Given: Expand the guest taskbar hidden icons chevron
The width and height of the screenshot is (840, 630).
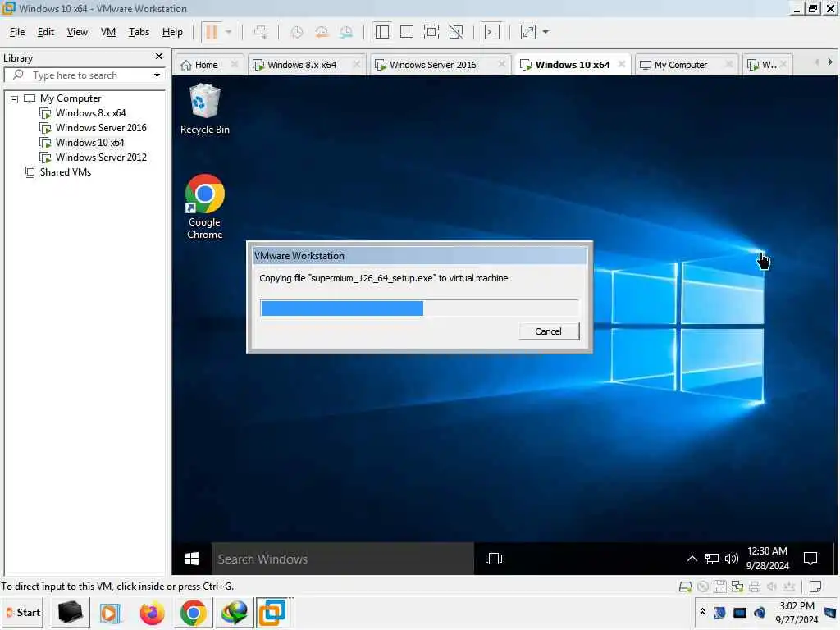Looking at the screenshot, I should (692, 559).
